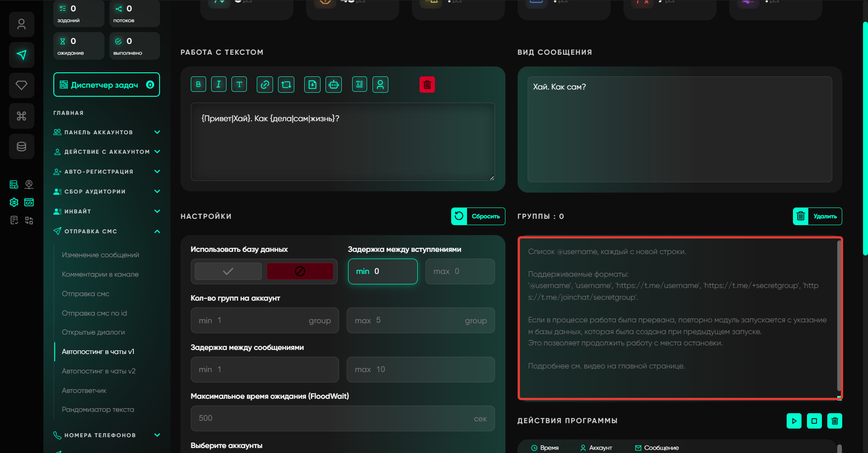The image size is (868, 453).
Task: Collapse the ОТПРАВКА СМС section
Action: [157, 231]
